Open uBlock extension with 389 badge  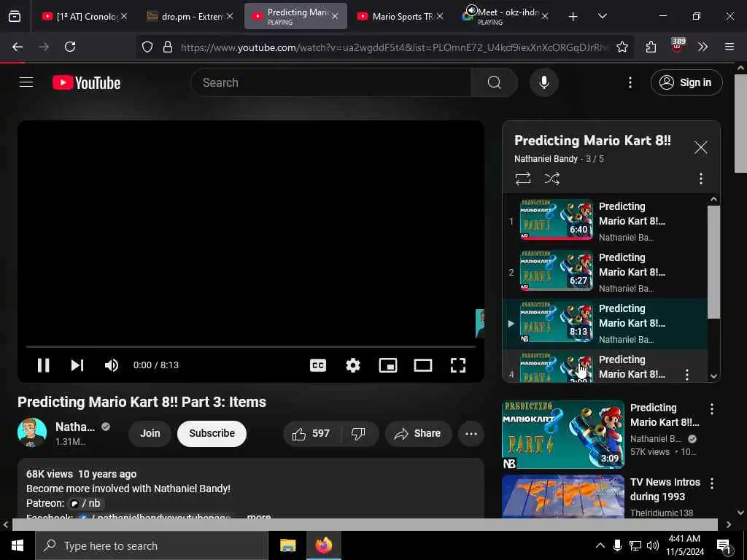678,46
